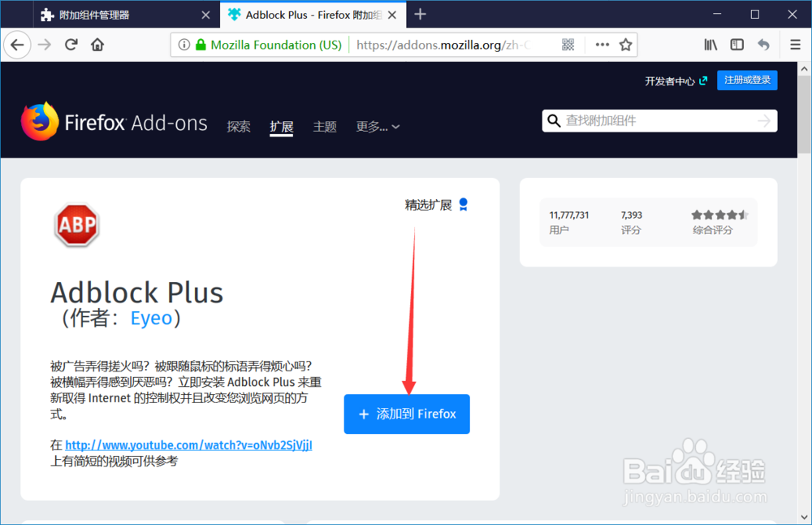Open a new tab with plus button
Image resolution: width=812 pixels, height=525 pixels.
[x=420, y=15]
